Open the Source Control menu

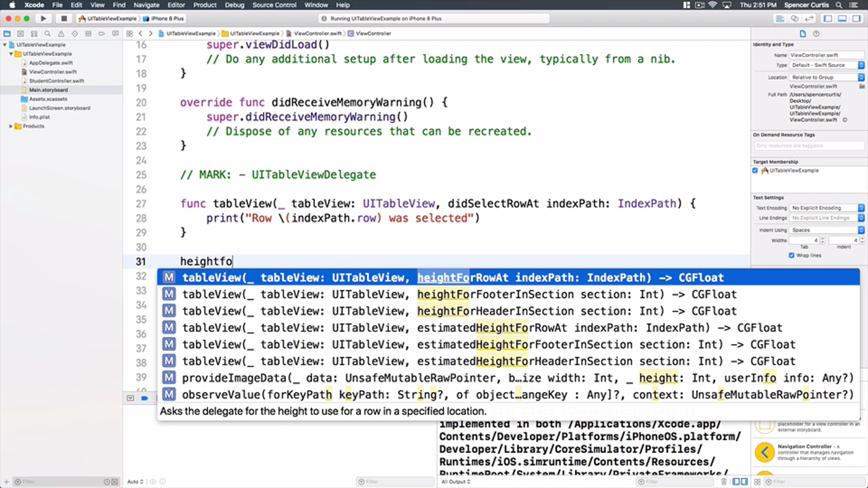click(274, 5)
